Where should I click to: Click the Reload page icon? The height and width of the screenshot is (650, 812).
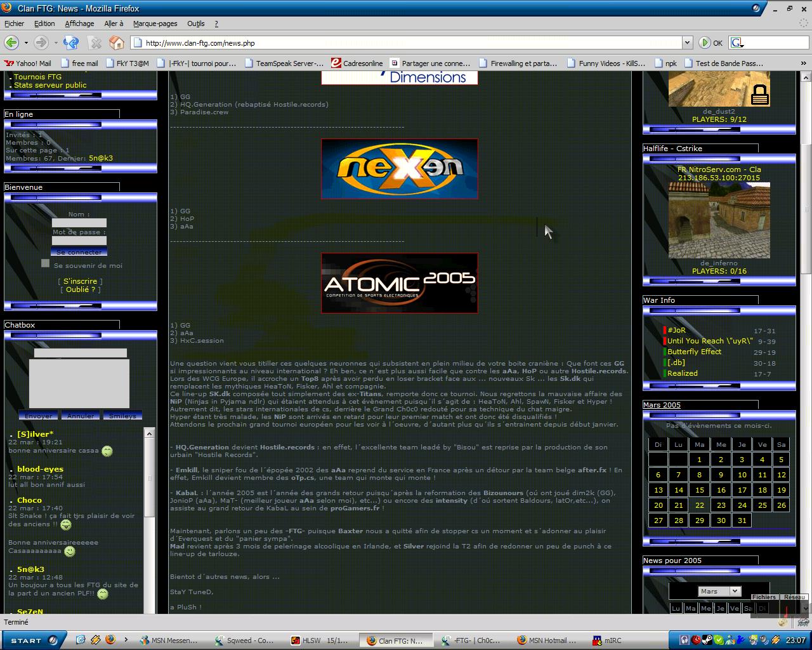[71, 43]
